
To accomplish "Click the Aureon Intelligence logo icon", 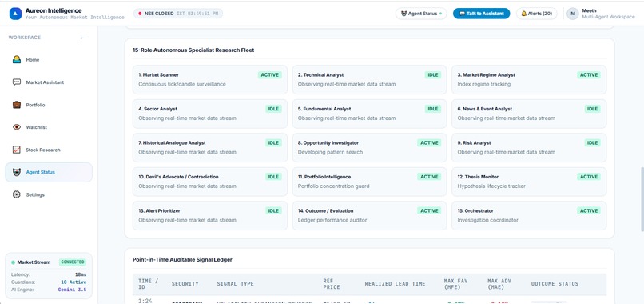I will 15,14.
